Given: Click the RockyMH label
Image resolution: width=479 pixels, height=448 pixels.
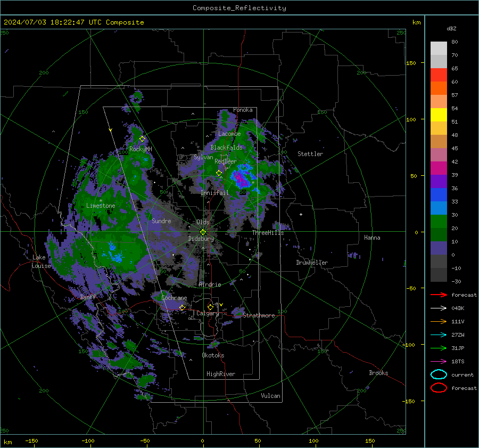Looking at the screenshot, I should pos(141,149).
